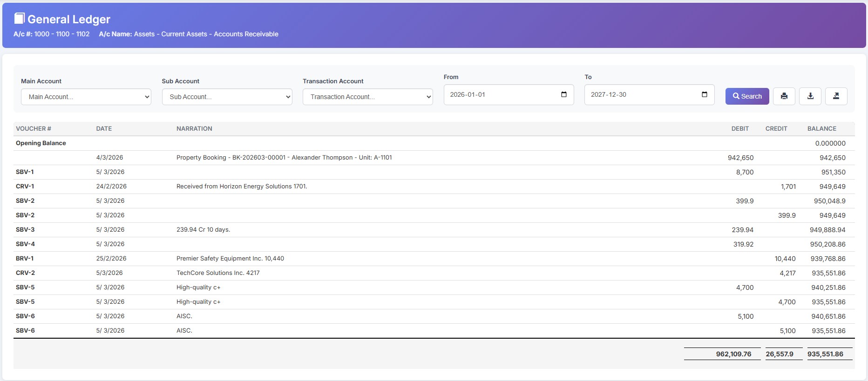Open the Sub Account dropdown
The height and width of the screenshot is (381, 868).
click(x=227, y=97)
